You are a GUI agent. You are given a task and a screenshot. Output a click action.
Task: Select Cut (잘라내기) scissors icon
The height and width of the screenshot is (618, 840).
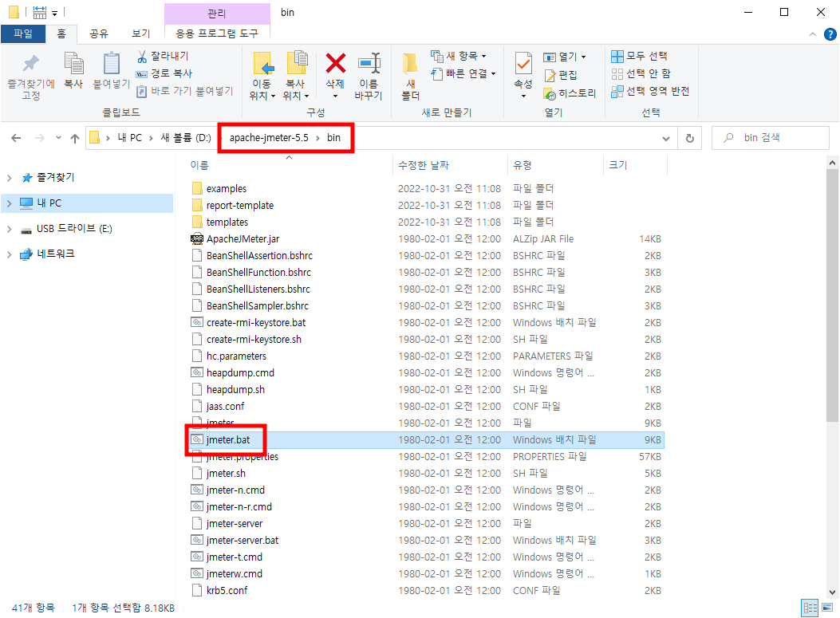tap(142, 57)
